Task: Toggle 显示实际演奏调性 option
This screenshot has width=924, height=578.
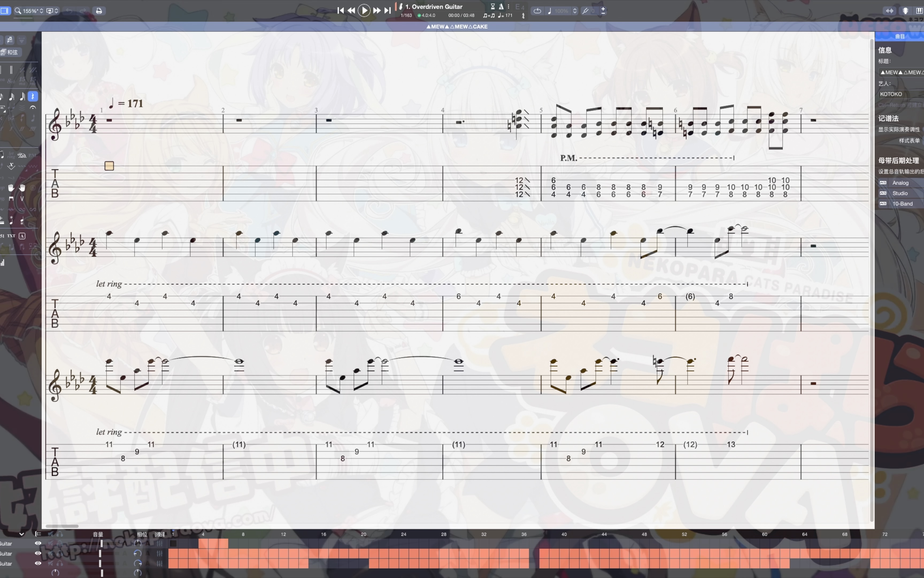Action: 899,129
